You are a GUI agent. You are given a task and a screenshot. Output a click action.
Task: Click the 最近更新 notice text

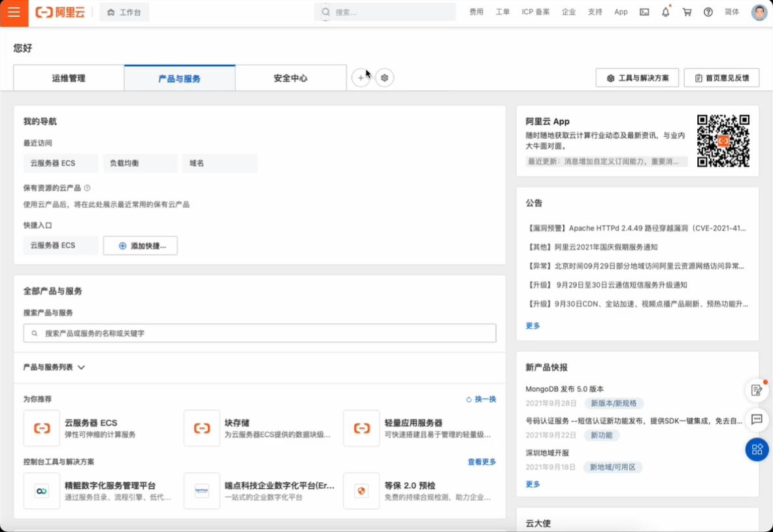[606, 161]
